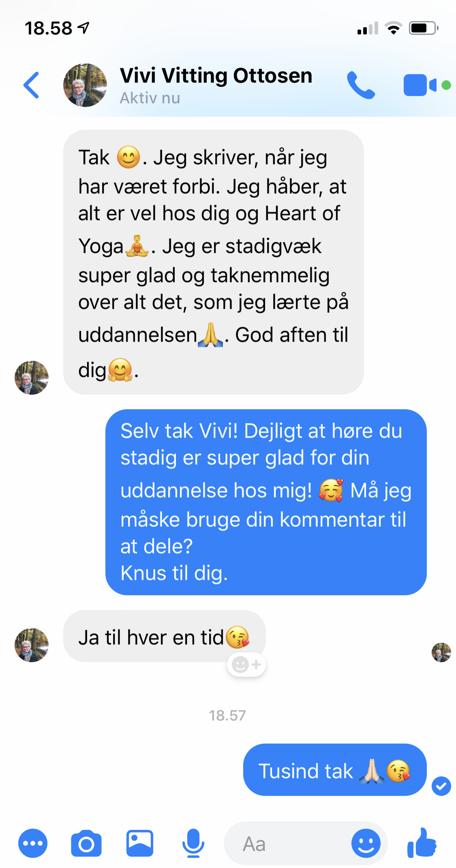Tap the back arrow to leave chat

pyautogui.click(x=31, y=85)
